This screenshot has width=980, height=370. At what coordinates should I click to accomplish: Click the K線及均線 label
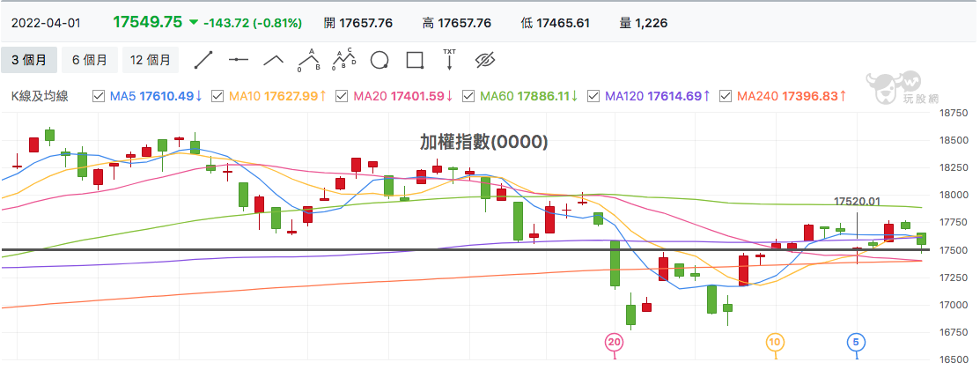click(40, 96)
